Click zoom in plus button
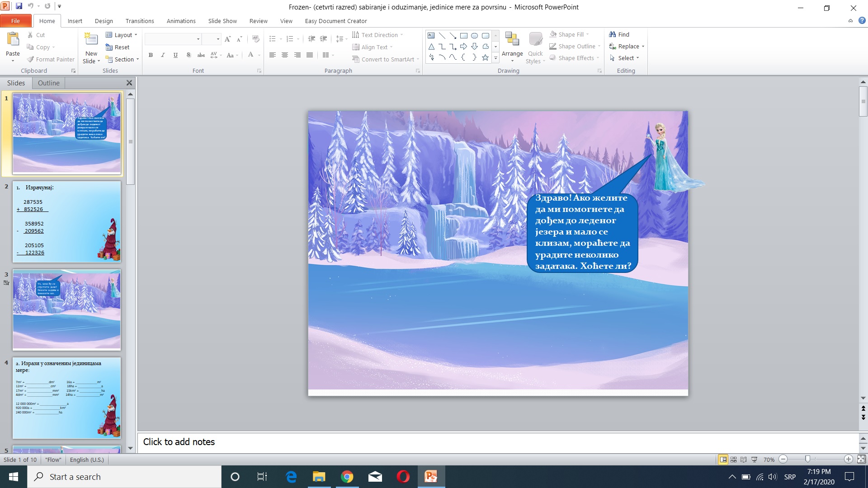This screenshot has height=488, width=868. [x=849, y=460]
